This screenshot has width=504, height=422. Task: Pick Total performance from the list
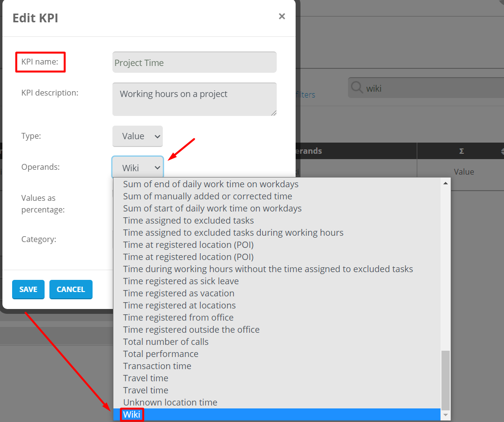tap(160, 354)
